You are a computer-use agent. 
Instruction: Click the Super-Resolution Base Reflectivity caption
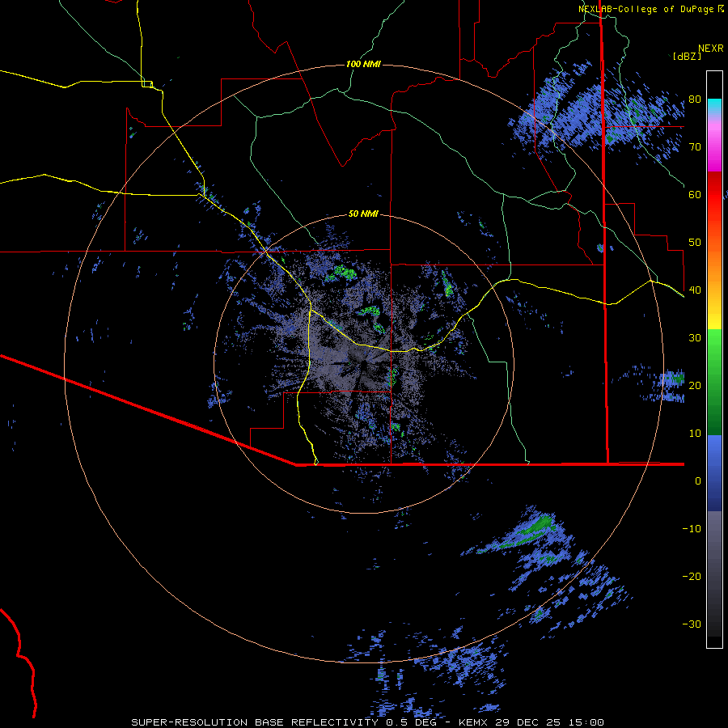tap(367, 722)
